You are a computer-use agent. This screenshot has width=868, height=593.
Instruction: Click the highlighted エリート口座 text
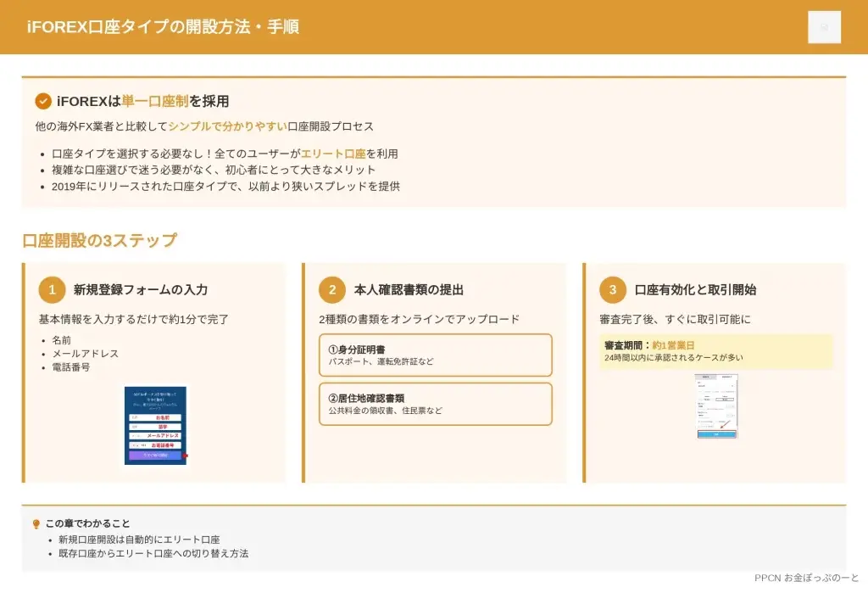pyautogui.click(x=333, y=154)
